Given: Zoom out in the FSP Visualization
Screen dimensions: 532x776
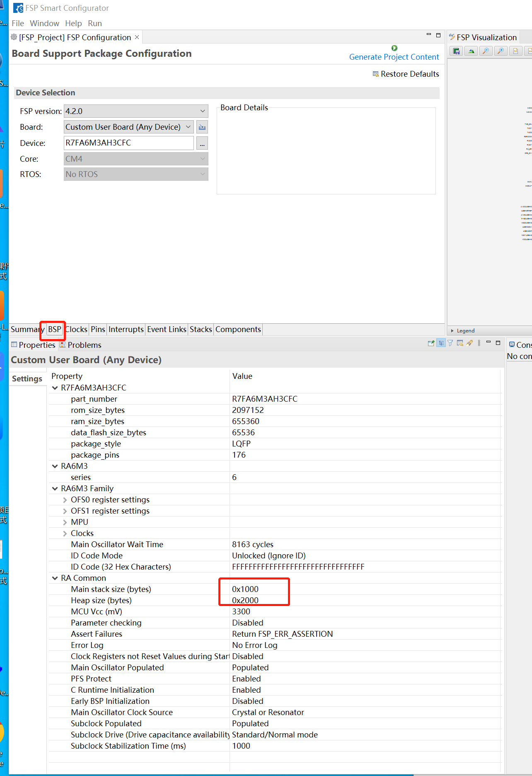Looking at the screenshot, I should (x=486, y=51).
